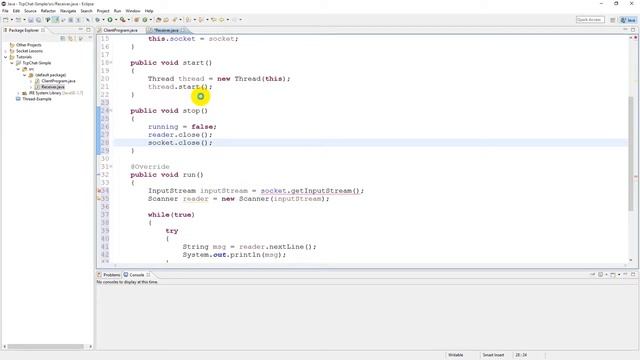This screenshot has height=360, width=640.
Task: Click the Next Annotation toolbar icon
Action: point(188,20)
